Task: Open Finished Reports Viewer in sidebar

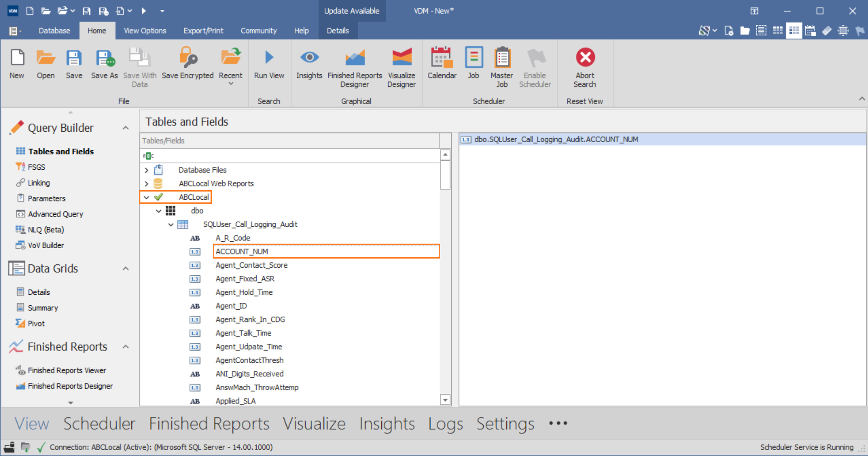Action: tap(61, 370)
